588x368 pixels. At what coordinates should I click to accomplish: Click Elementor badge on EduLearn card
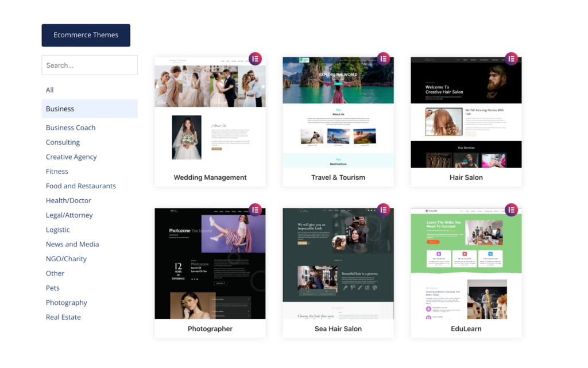[x=511, y=210]
